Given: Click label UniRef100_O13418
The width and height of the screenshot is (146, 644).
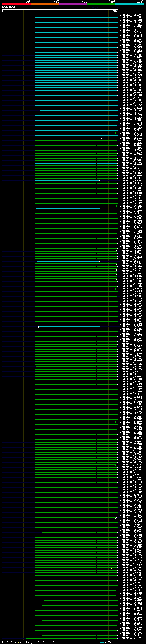Looking at the screenshot, I should 131,271.
